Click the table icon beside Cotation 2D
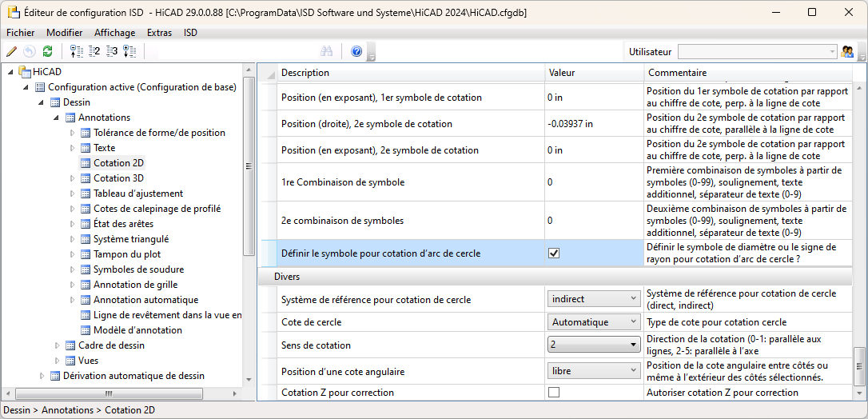The width and height of the screenshot is (868, 419). coord(86,163)
